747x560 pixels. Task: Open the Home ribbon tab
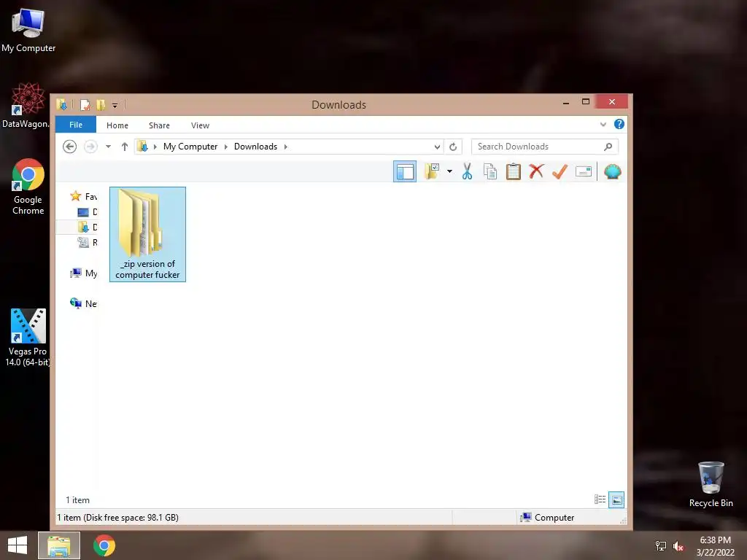[117, 125]
